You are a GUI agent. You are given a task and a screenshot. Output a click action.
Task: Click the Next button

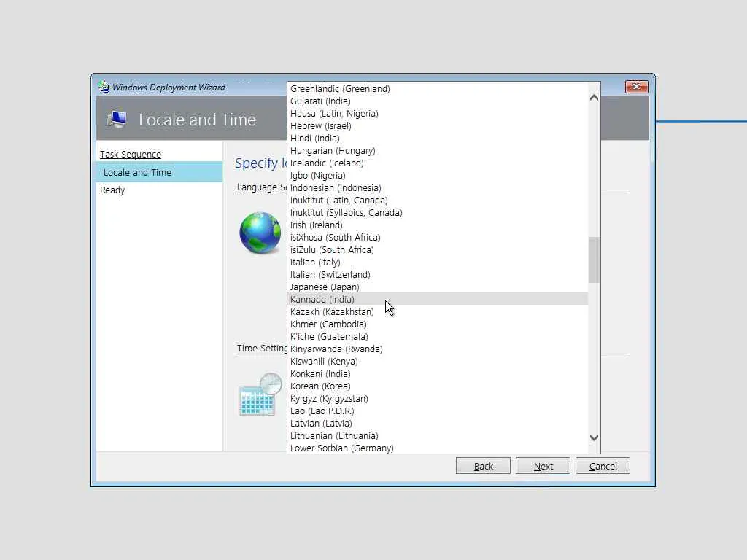click(543, 466)
